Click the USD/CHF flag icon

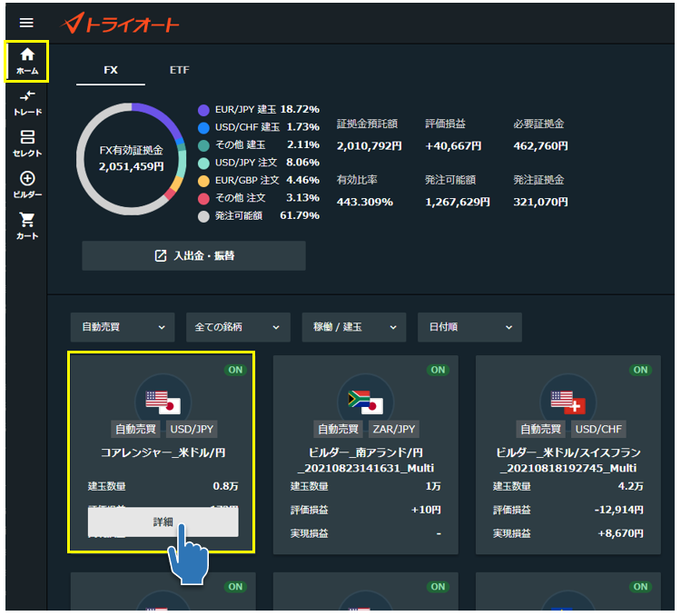pyautogui.click(x=568, y=402)
